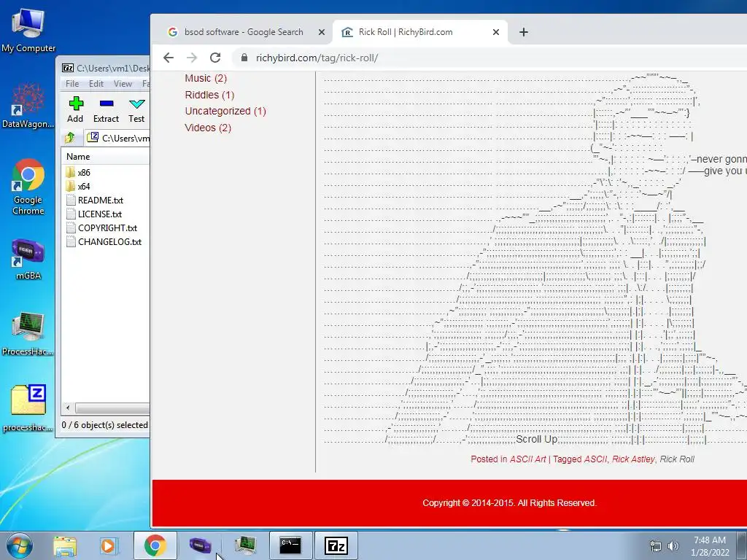Click the Scroll Up text in ASCII art
The width and height of the screenshot is (747, 560).
[x=536, y=439]
